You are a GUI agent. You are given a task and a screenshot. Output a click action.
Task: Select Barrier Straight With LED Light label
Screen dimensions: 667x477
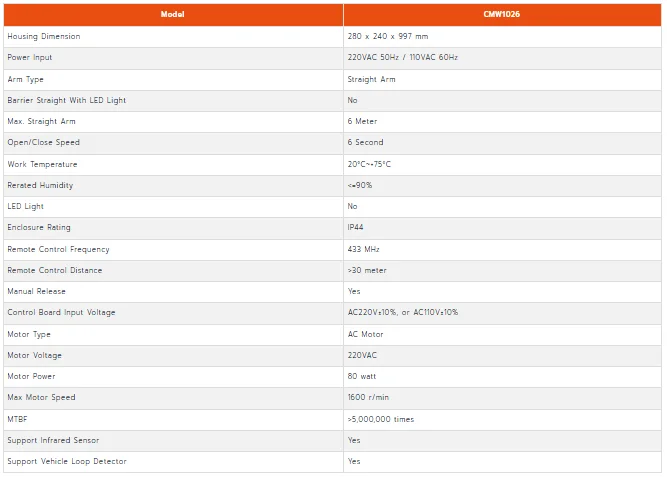pyautogui.click(x=67, y=100)
